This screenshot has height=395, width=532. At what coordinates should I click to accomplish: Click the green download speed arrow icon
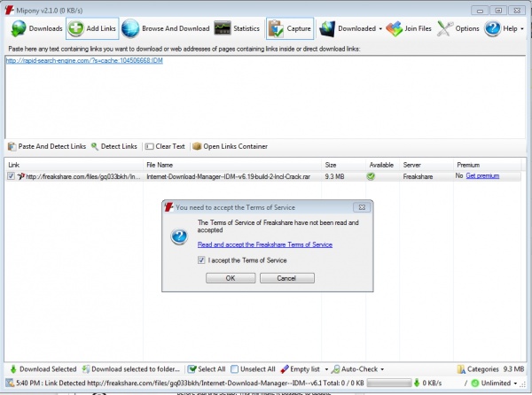point(417,383)
